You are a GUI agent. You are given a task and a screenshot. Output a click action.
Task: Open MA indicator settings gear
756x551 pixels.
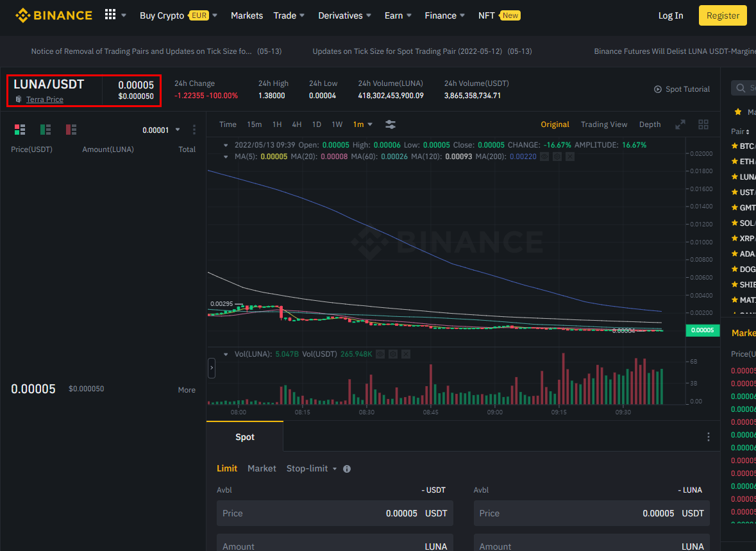click(557, 157)
